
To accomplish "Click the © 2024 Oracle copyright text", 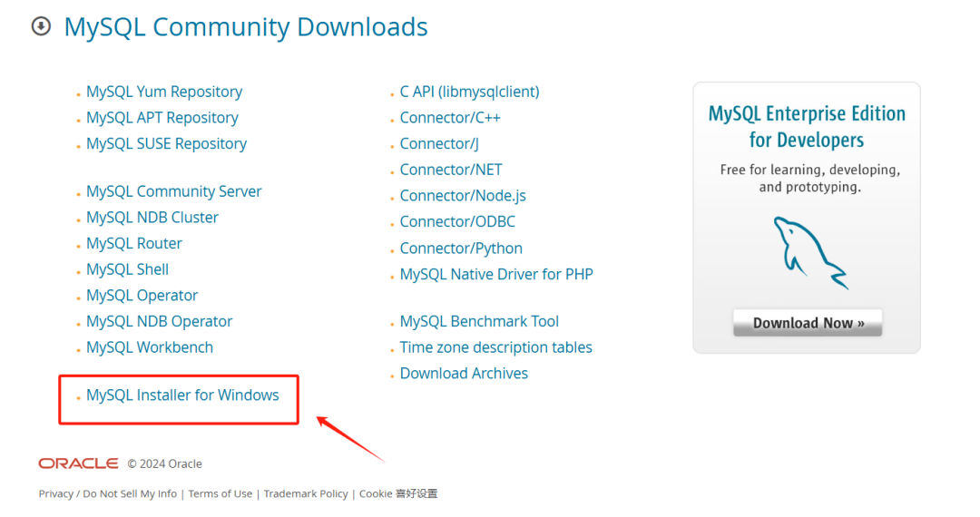I will [x=164, y=463].
